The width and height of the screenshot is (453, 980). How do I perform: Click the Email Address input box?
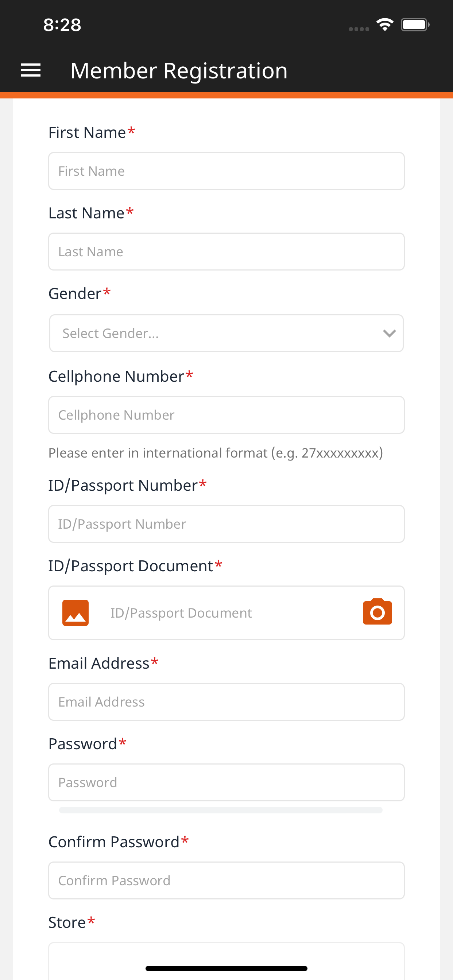pyautogui.click(x=226, y=701)
